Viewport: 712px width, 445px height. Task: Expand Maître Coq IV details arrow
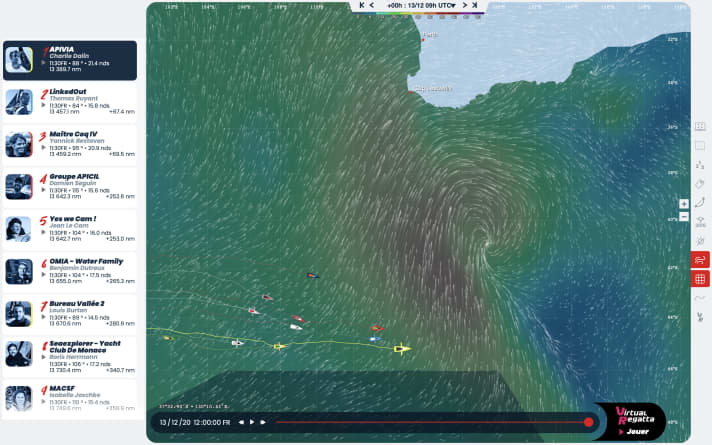[44, 148]
